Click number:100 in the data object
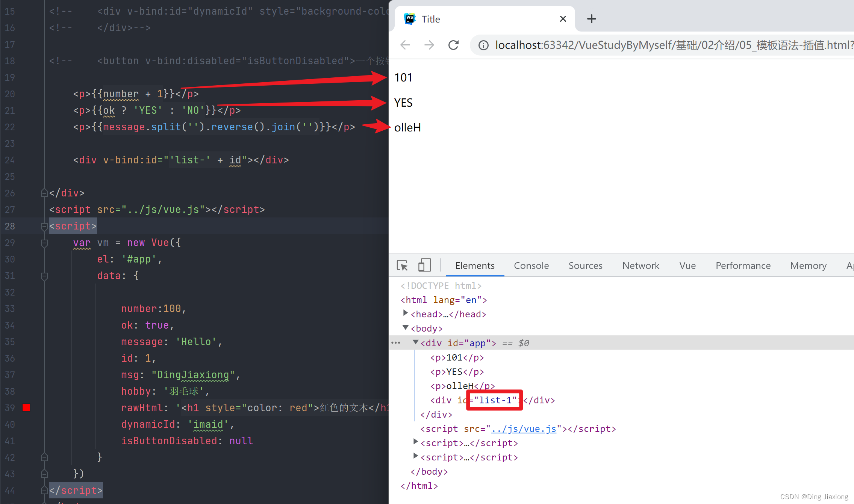The image size is (854, 504). [153, 309]
